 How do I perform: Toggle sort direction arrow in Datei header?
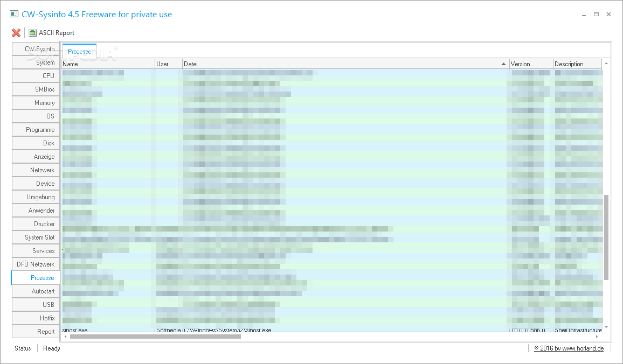(503, 64)
